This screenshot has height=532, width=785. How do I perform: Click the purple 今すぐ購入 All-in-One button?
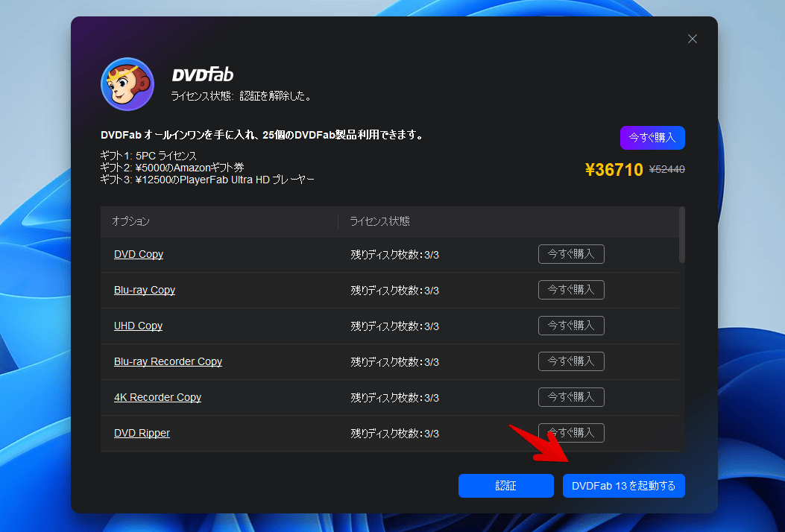[652, 138]
